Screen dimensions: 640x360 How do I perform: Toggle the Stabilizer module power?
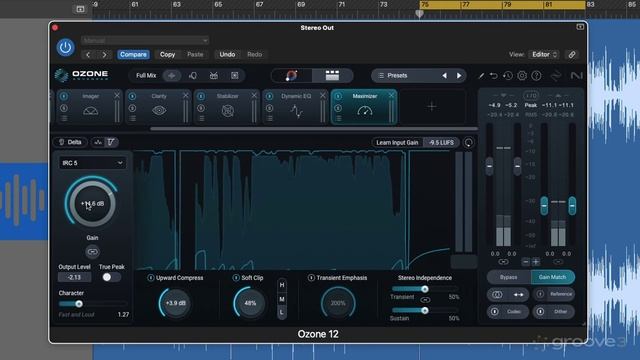201,96
